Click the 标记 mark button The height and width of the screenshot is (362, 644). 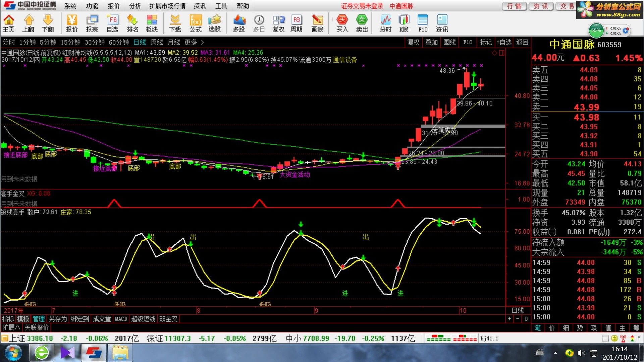(486, 42)
